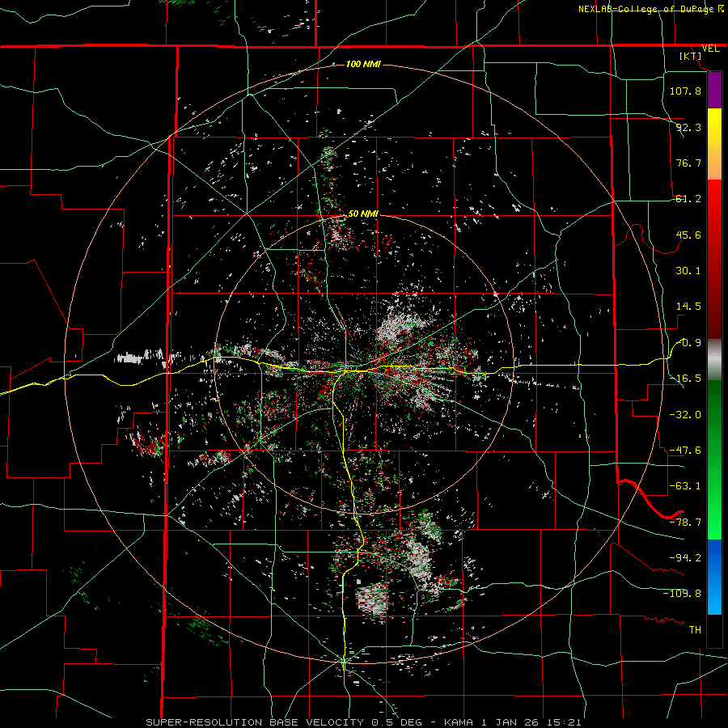Click the -94.2 velocity scale value

point(685,557)
